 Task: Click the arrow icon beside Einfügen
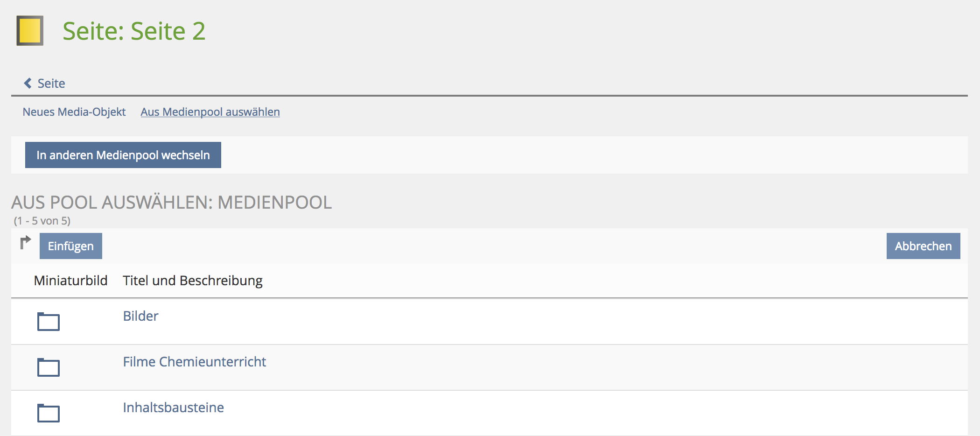[25, 242]
